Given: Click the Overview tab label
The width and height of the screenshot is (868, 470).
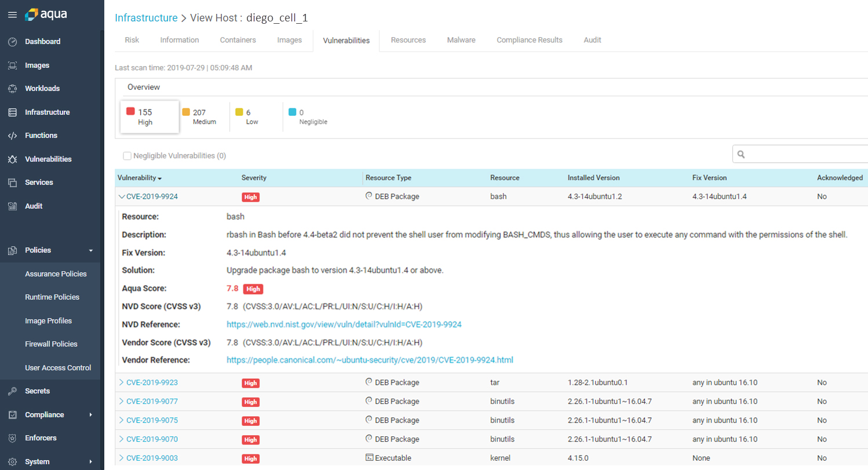Looking at the screenshot, I should [144, 87].
